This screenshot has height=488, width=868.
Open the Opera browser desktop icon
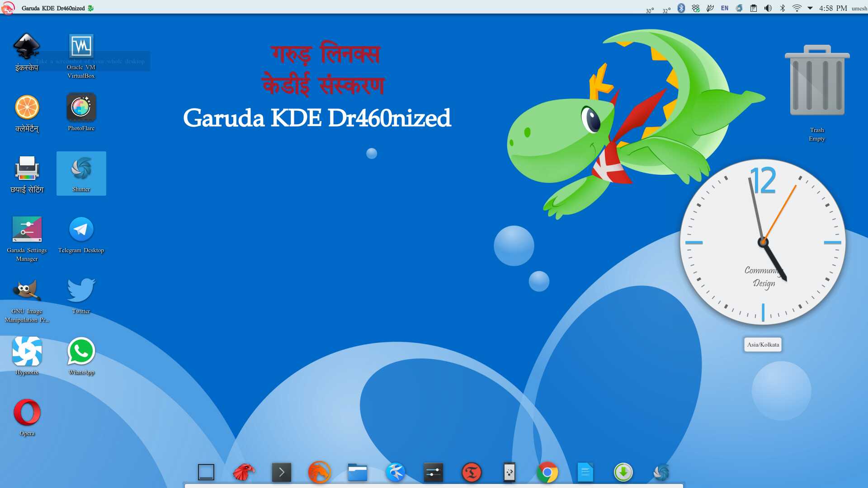[27, 413]
